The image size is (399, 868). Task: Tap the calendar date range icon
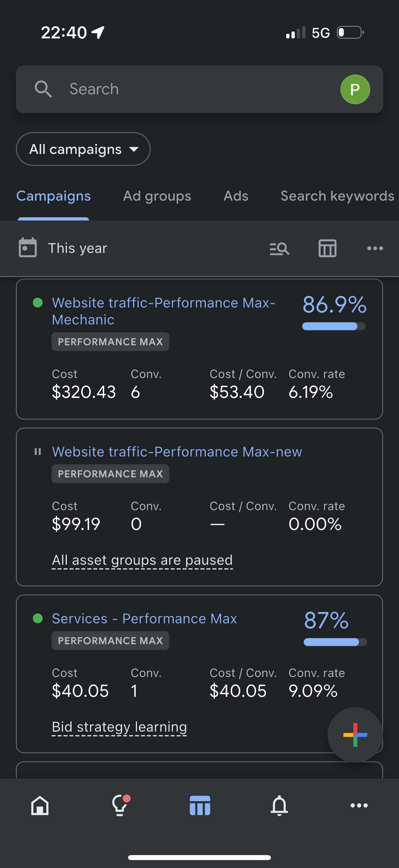point(27,248)
